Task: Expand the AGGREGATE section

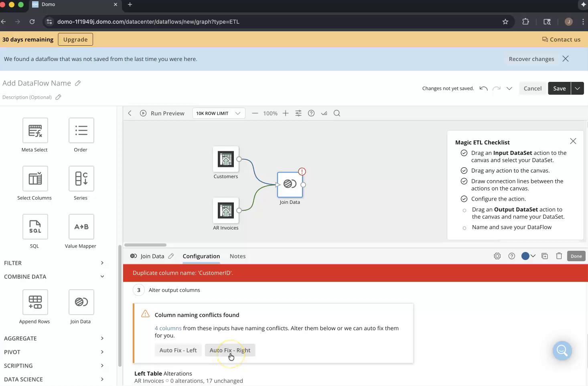Action: coord(54,338)
